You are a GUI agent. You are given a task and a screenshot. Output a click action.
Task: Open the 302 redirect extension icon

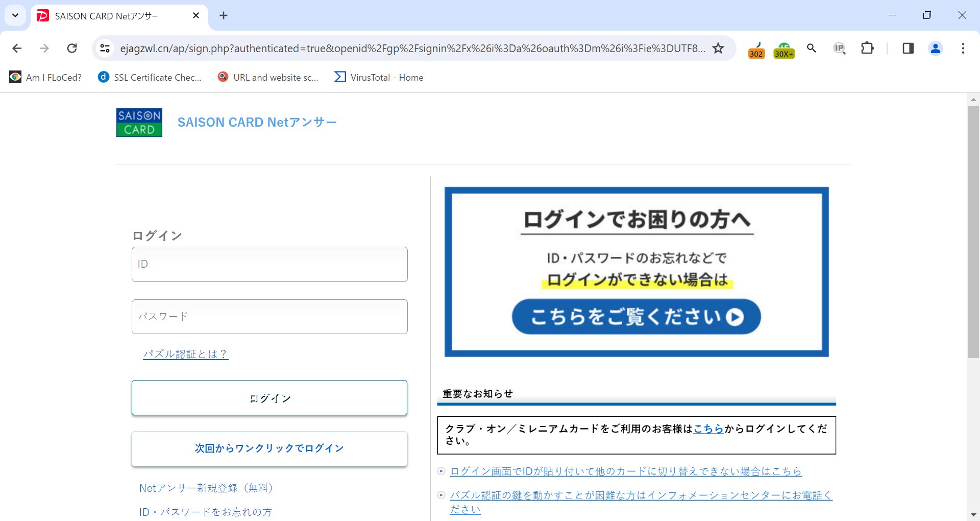(756, 50)
